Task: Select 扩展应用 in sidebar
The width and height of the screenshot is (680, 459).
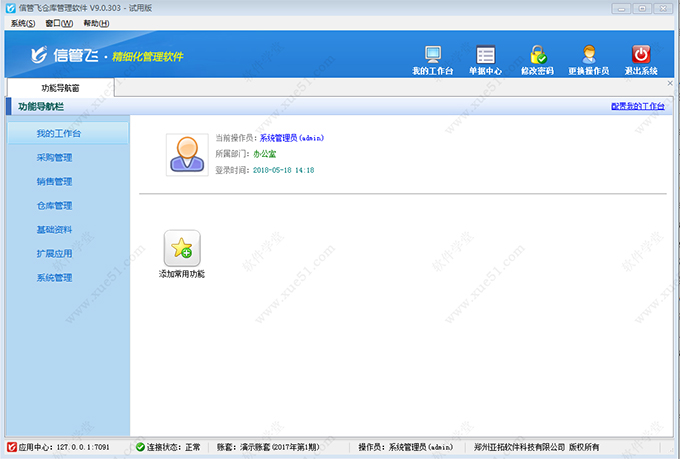Action: click(x=55, y=254)
